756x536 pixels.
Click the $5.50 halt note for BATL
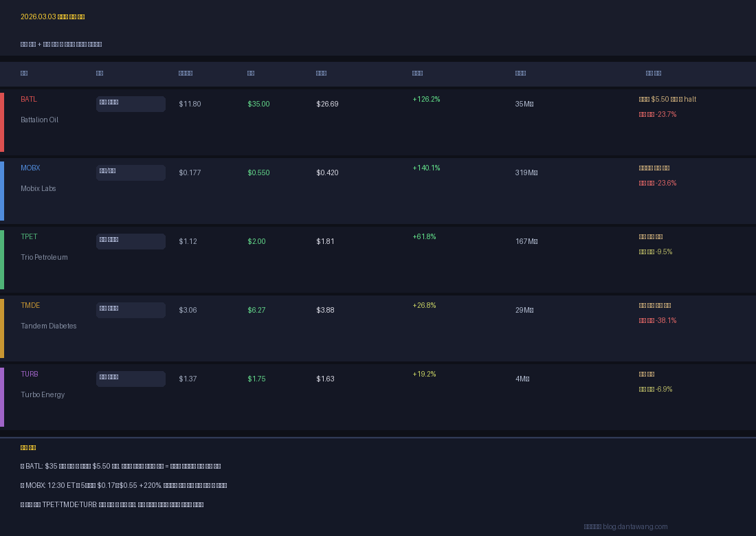tap(667, 99)
